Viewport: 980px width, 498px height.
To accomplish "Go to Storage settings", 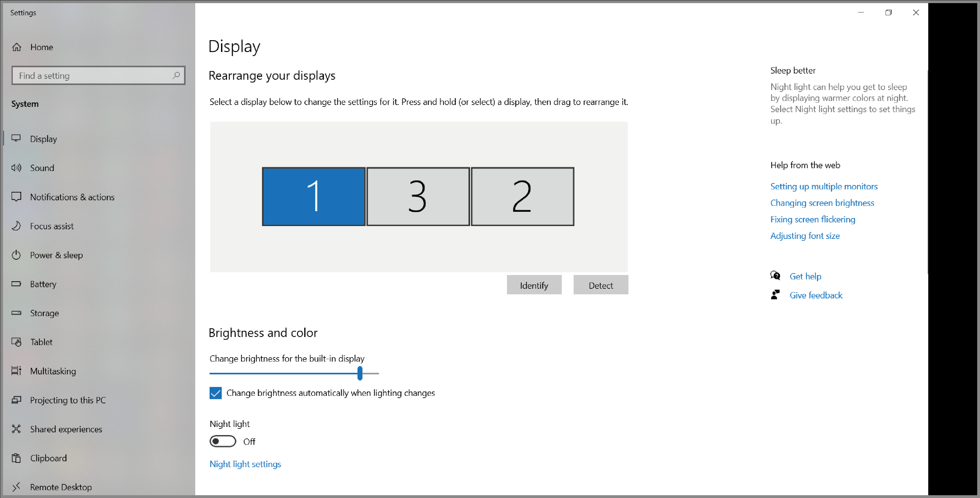I will [45, 313].
